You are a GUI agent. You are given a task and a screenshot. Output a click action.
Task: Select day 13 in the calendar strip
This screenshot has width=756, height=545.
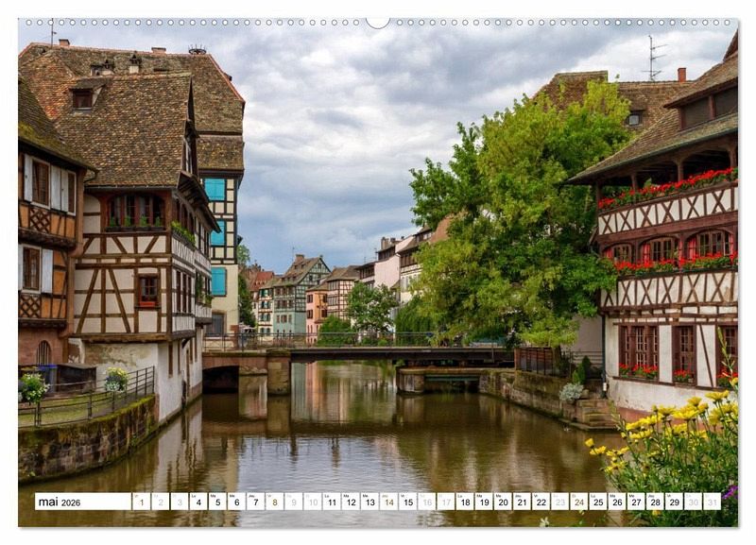pyautogui.click(x=369, y=502)
